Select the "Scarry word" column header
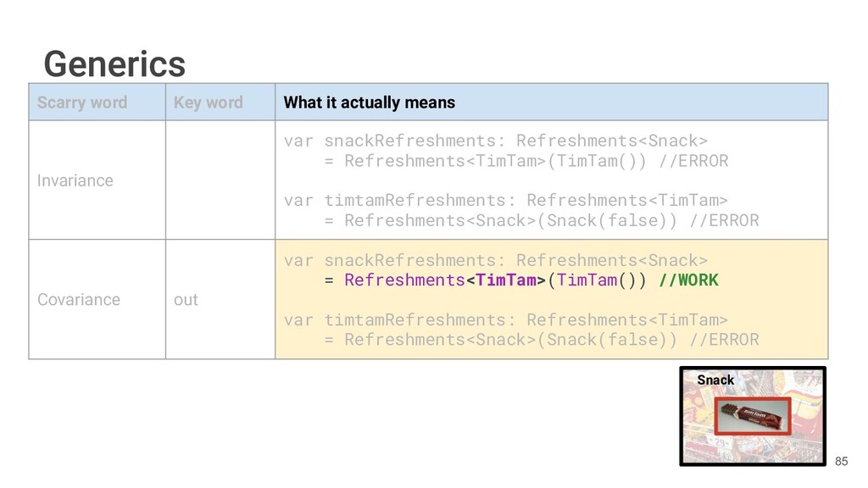The height and width of the screenshot is (488, 868). [x=82, y=103]
